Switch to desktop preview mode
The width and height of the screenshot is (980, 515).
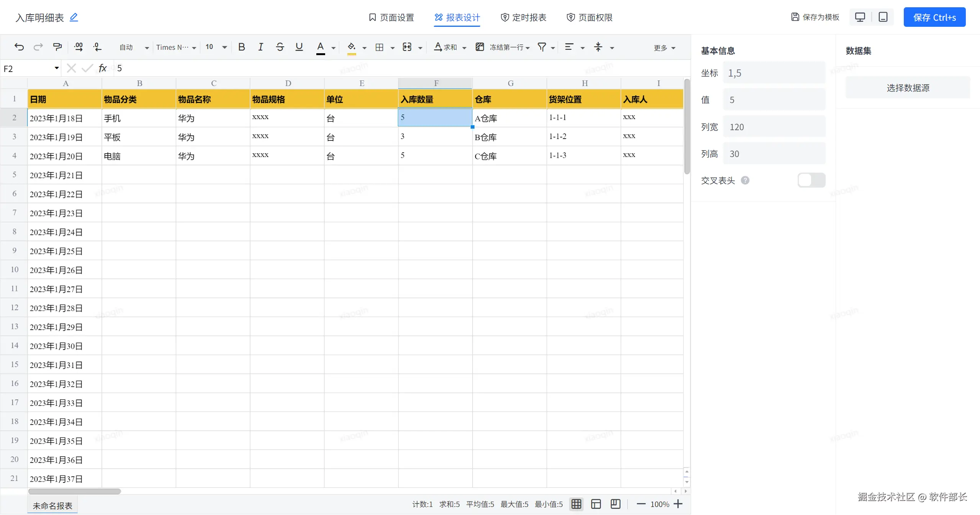[860, 17]
